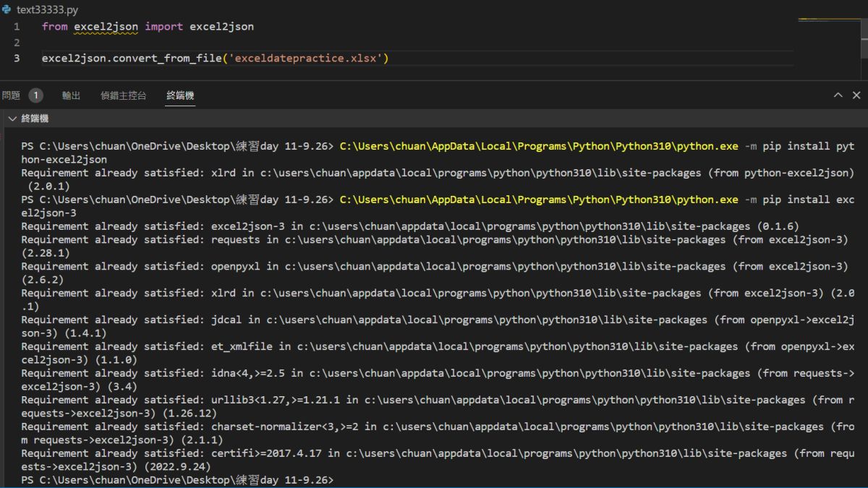Click 'convert_from_file' in line 3
This screenshot has width=868, height=488.
point(166,59)
